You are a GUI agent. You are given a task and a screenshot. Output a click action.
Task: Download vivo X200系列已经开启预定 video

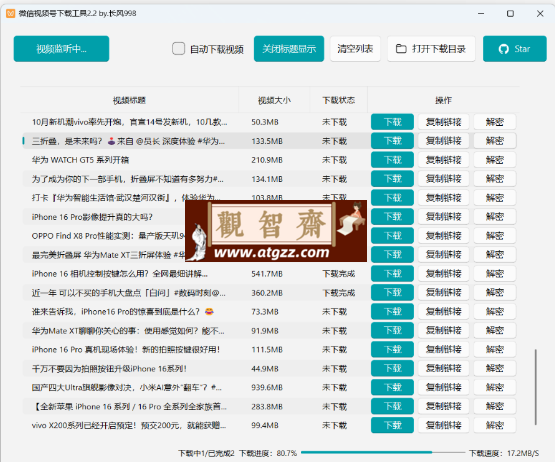[x=392, y=425]
